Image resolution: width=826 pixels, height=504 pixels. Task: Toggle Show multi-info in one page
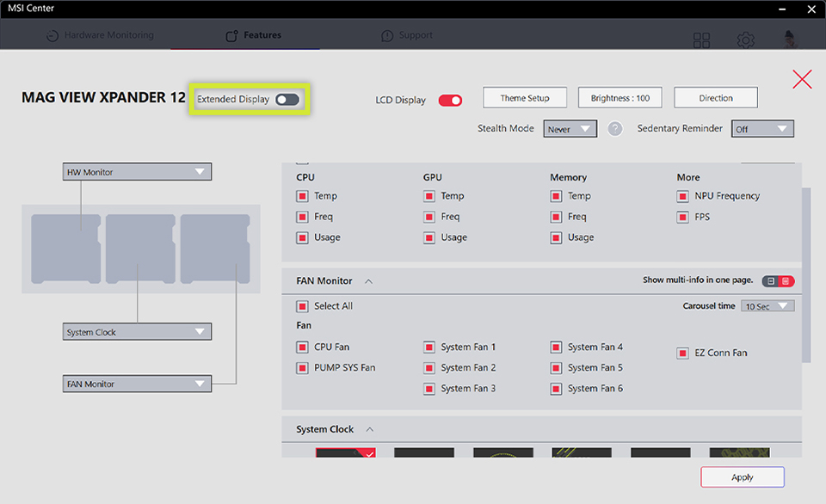pos(778,280)
